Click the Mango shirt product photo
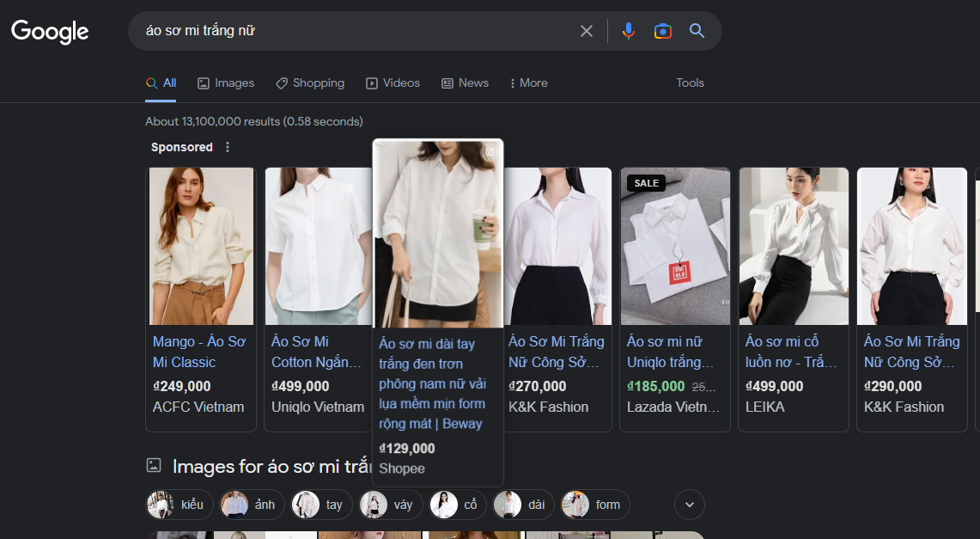 [201, 247]
